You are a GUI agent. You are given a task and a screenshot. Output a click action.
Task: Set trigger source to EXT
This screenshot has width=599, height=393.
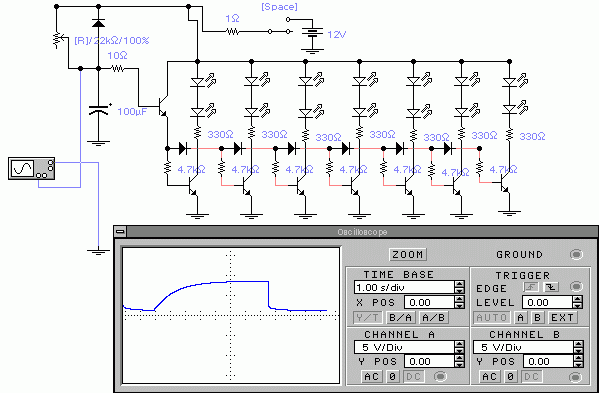[x=562, y=317]
